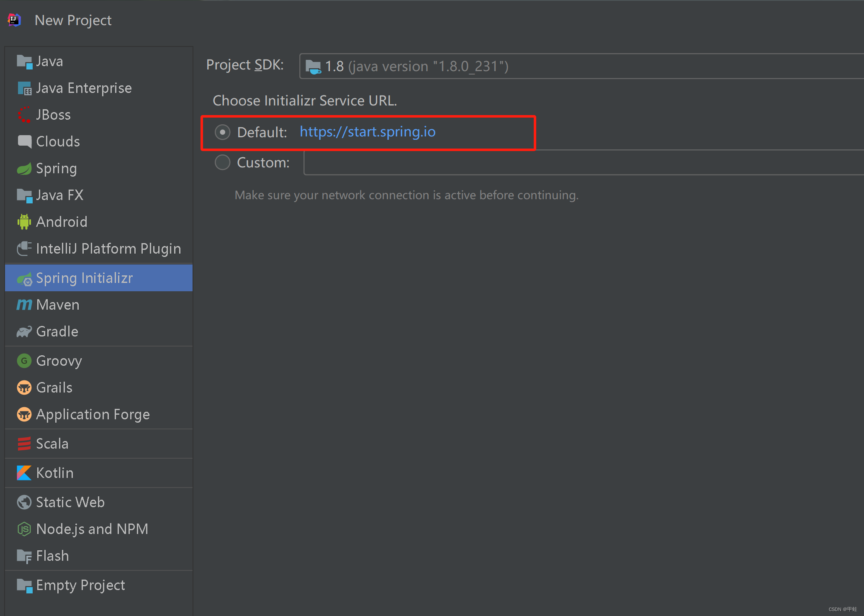Select the Scala project type

tap(51, 443)
